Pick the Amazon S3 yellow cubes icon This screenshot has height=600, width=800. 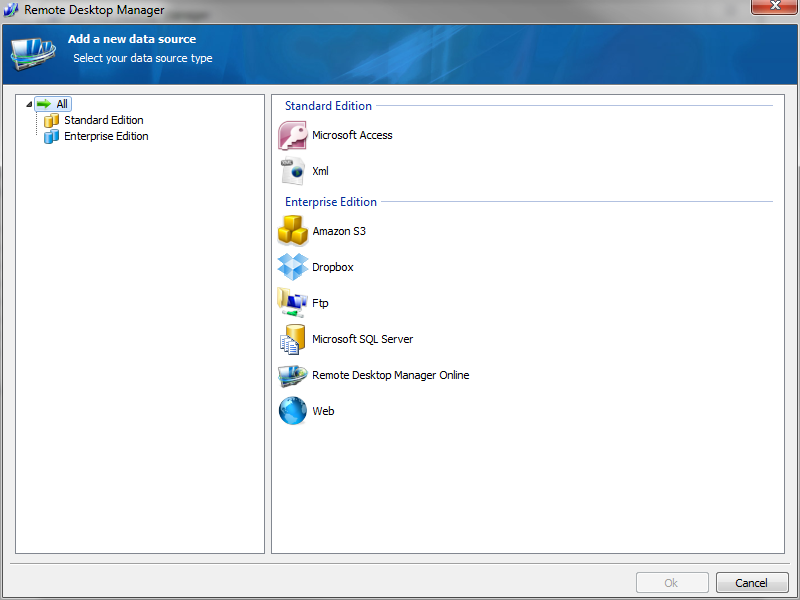pos(292,231)
